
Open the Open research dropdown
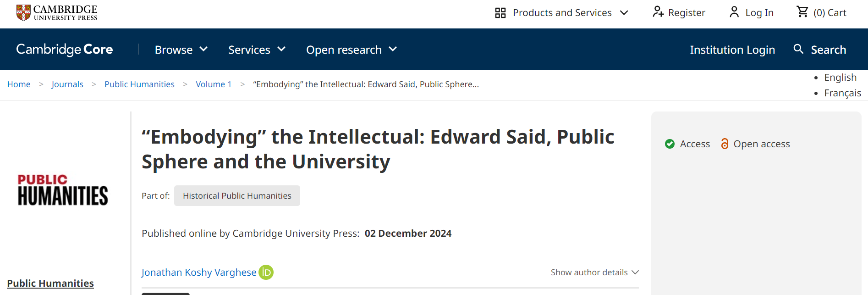tap(351, 50)
